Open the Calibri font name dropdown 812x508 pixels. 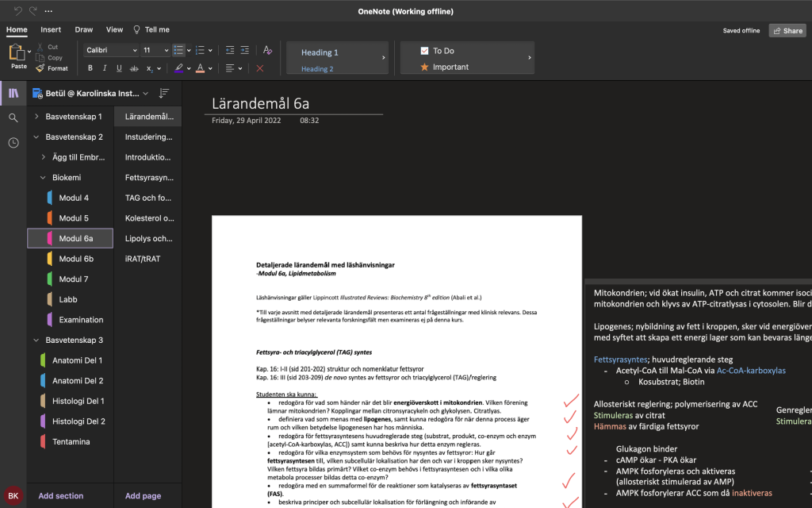click(x=111, y=50)
